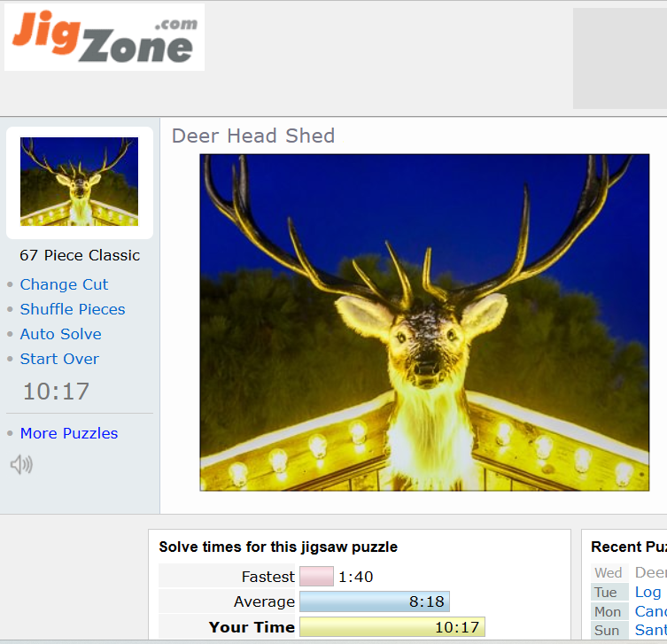Click the completed deer puzzle image
667x644 pixels.
tap(424, 322)
